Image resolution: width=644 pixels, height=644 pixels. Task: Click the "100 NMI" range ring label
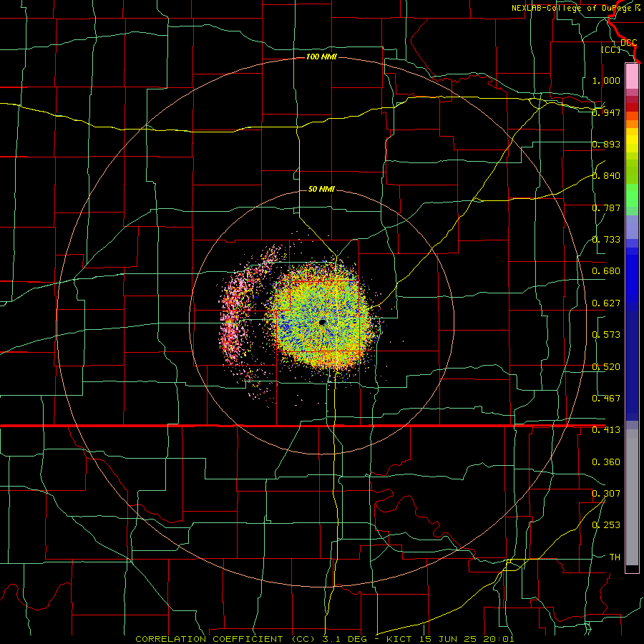321,57
